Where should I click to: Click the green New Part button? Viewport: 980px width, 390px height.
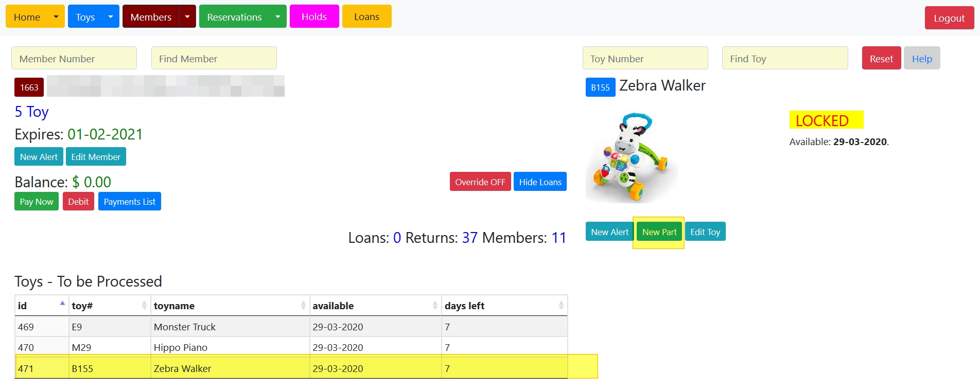coord(659,232)
